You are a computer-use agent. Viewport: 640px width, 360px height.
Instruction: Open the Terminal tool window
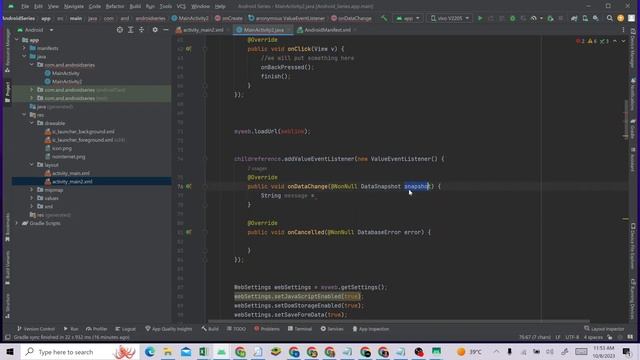coord(300,329)
